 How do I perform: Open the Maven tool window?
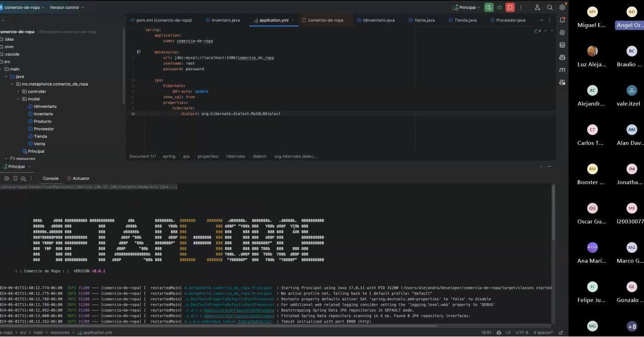click(x=562, y=70)
